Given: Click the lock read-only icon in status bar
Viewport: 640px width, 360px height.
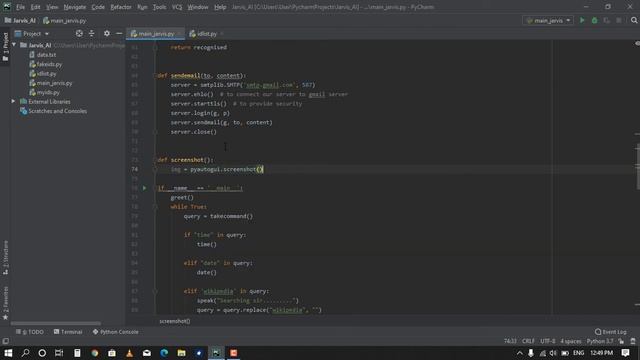Looking at the screenshot, I should point(621,341).
